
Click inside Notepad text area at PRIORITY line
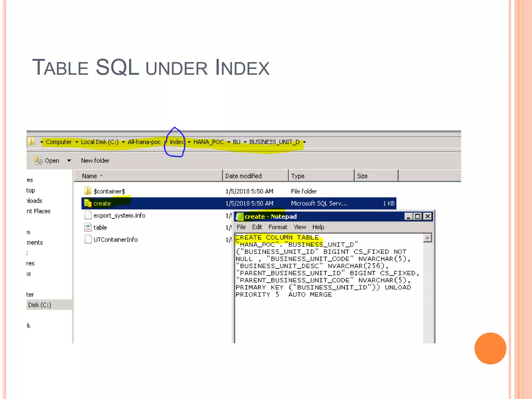pyautogui.click(x=284, y=295)
